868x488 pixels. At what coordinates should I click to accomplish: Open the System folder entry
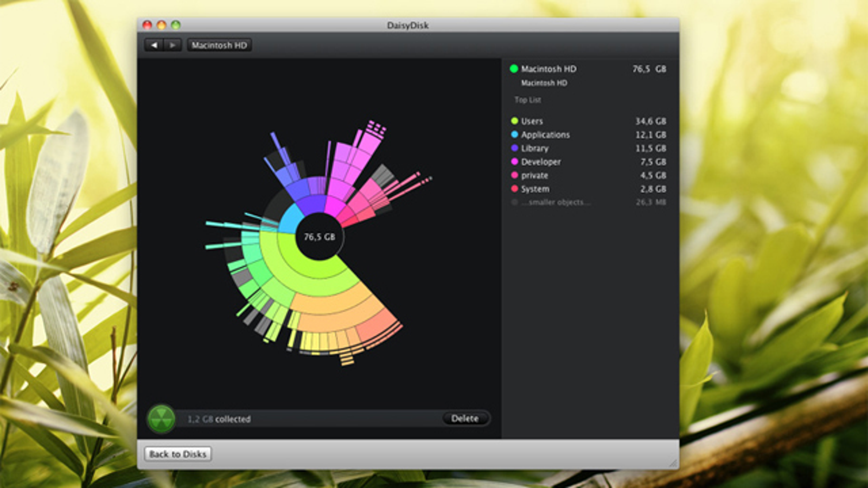589,189
